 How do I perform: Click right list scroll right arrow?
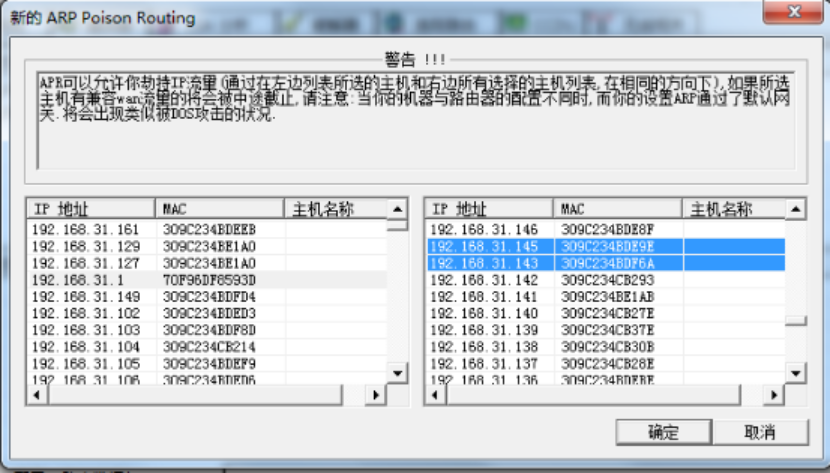(774, 395)
